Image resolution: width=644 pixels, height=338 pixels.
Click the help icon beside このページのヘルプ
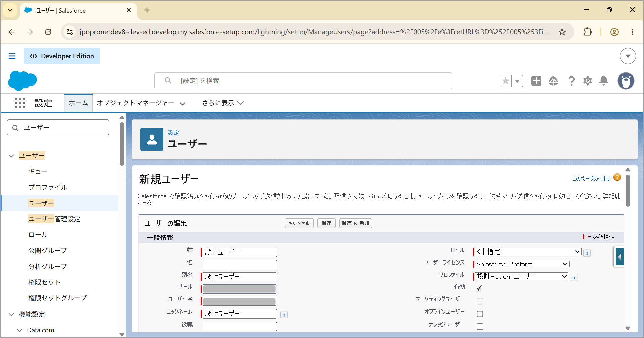(x=617, y=177)
